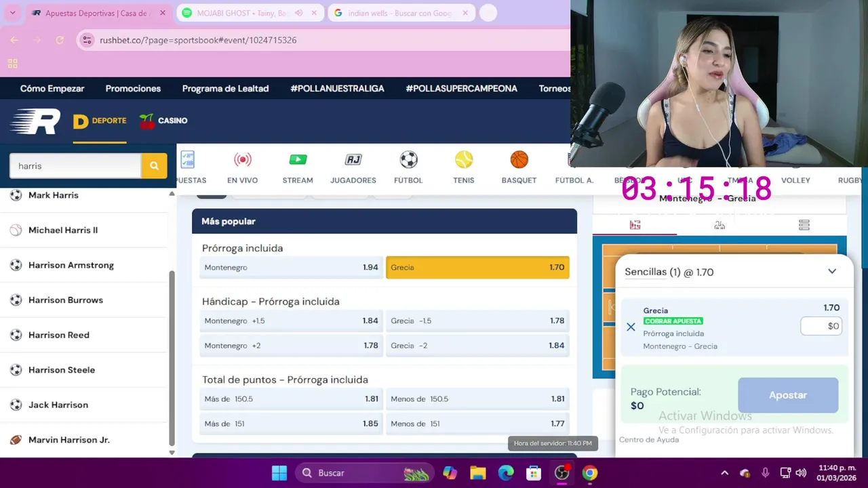Open Google Chrome from the taskbar
This screenshot has height=488, width=868.
[590, 473]
